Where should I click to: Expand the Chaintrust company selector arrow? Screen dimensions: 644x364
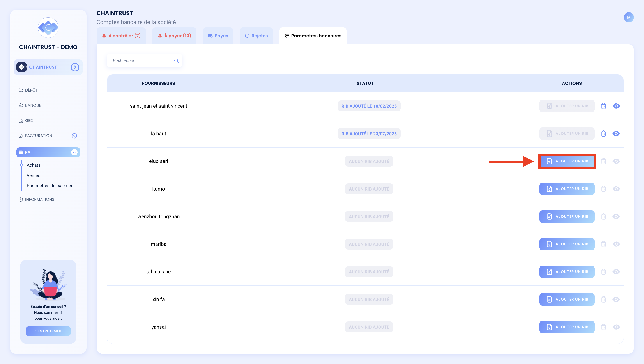coord(75,67)
